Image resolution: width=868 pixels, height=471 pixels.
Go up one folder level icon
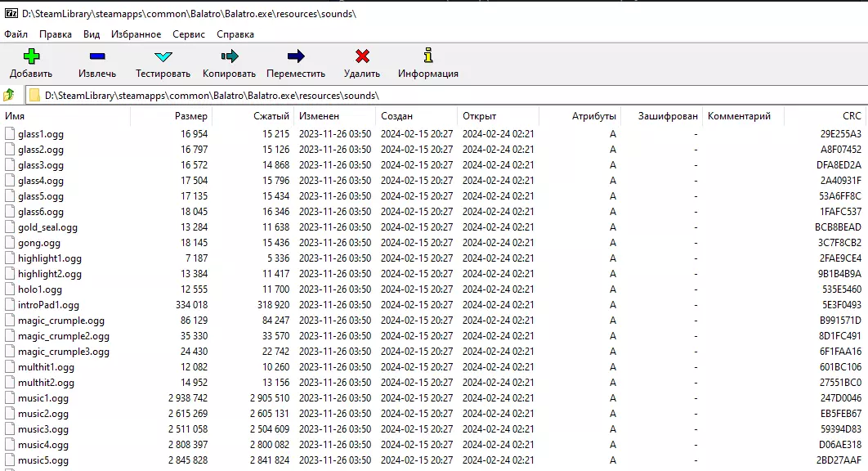(9, 96)
